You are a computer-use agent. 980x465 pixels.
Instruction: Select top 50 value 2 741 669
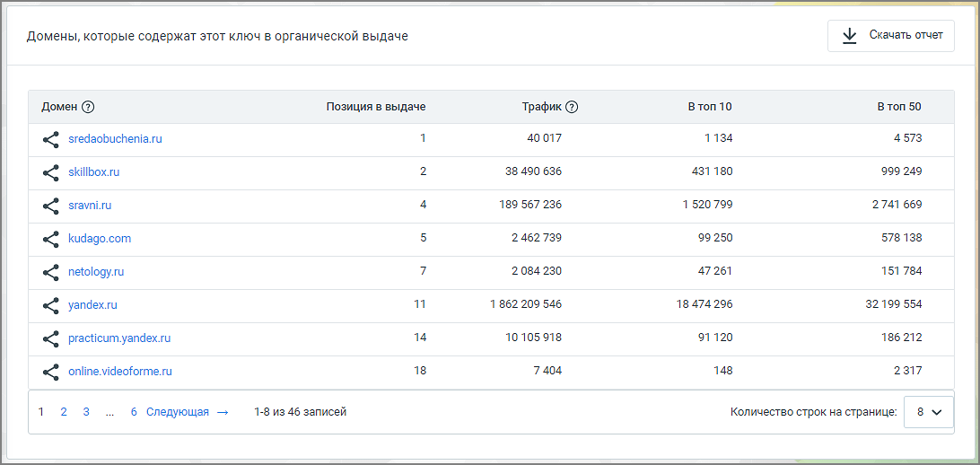pos(898,205)
